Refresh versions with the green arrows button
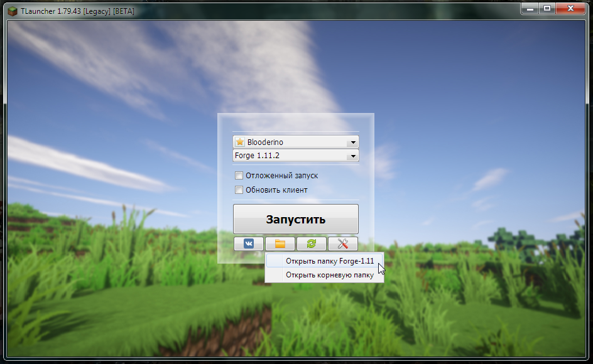The image size is (593, 364). (x=311, y=244)
